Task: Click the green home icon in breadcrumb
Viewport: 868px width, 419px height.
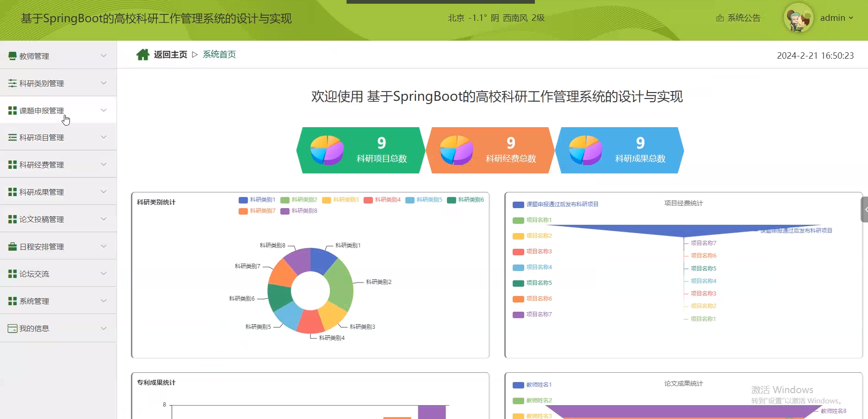Action: tap(143, 55)
